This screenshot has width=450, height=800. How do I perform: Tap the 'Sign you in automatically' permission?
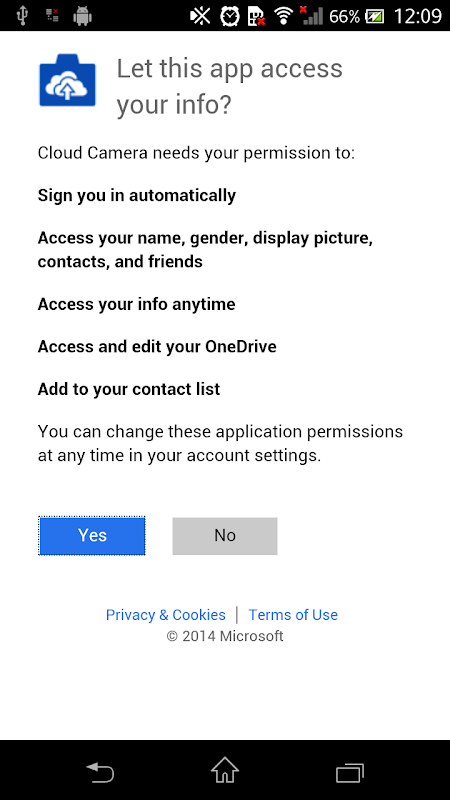137,195
